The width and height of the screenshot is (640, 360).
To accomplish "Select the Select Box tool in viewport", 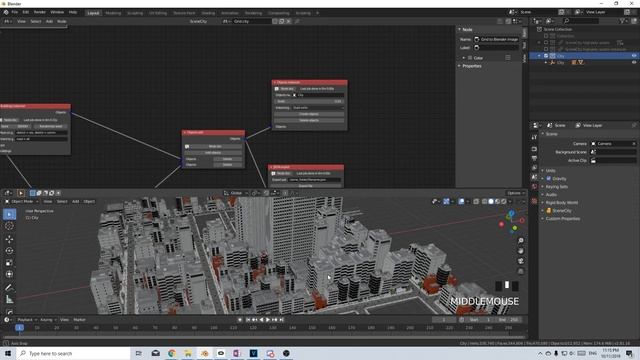I will (9, 214).
